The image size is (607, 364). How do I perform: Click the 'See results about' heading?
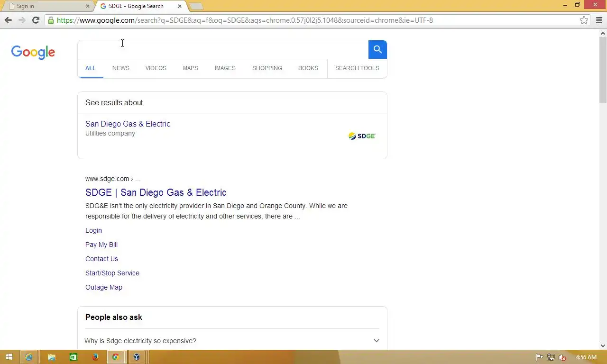pos(114,102)
